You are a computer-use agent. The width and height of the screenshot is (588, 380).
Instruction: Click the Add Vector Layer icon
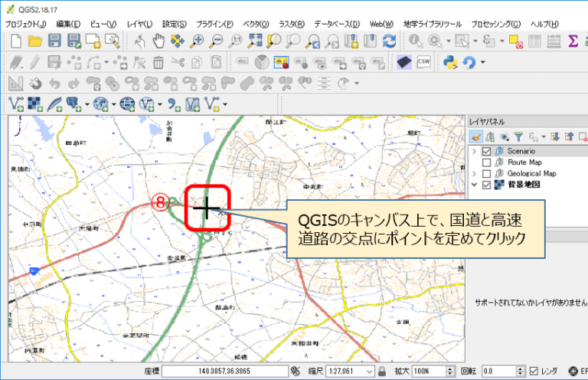[x=16, y=104]
